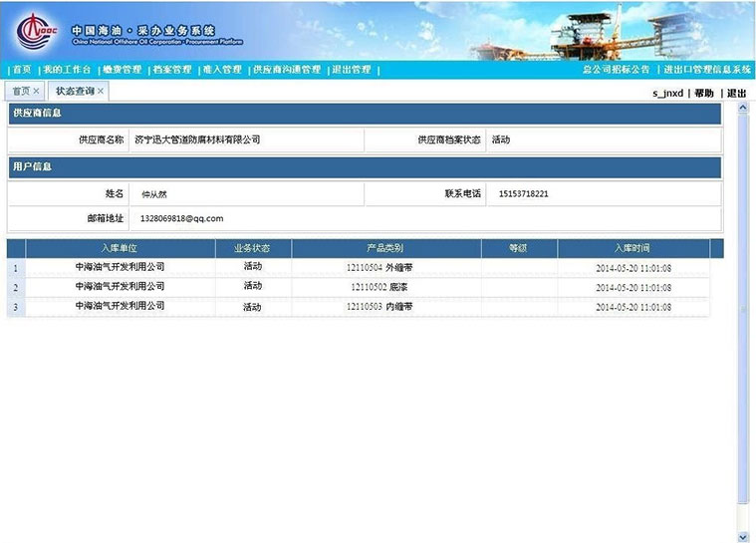756x543 pixels.
Task: Click the vertical scrollbar track
Action: [x=741, y=399]
